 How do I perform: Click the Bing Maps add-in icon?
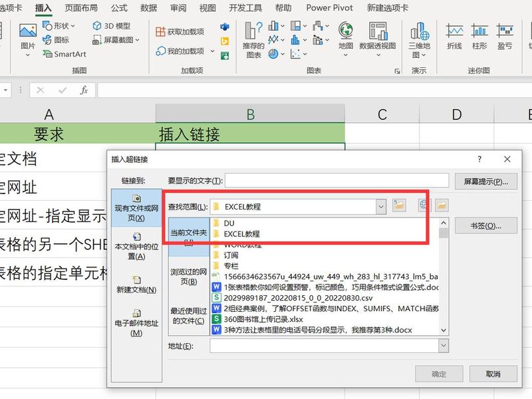(x=225, y=41)
